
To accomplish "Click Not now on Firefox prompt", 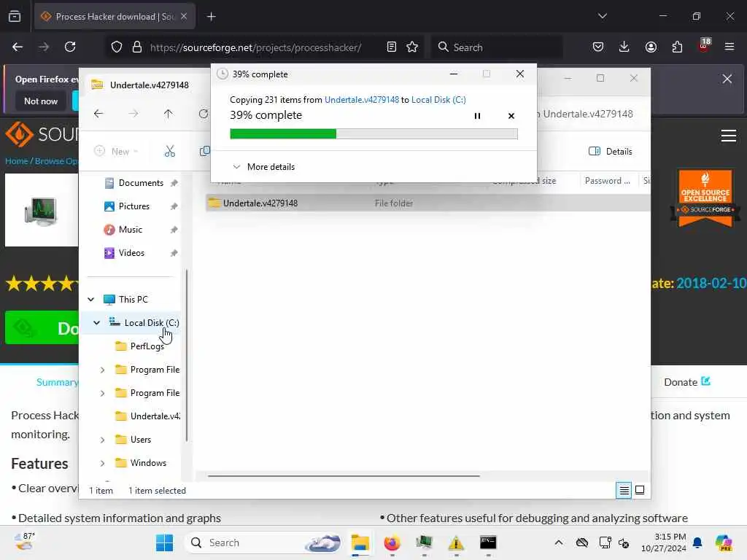I will (41, 101).
